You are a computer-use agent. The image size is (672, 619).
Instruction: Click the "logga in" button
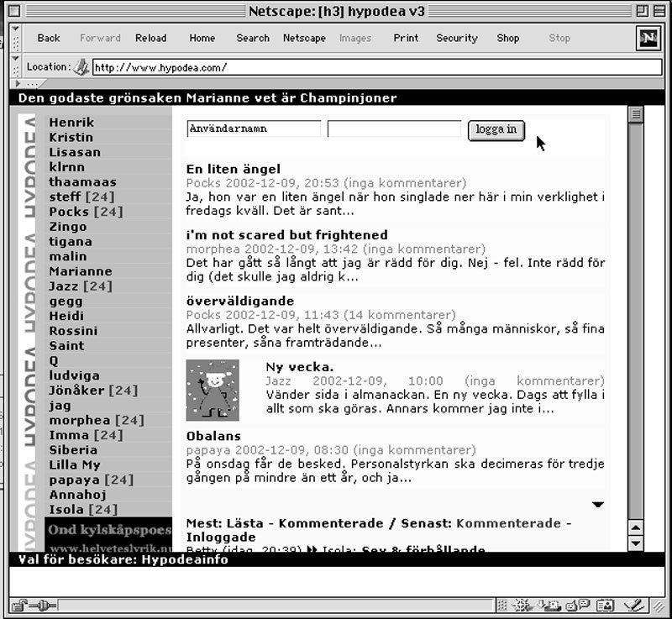(x=496, y=129)
